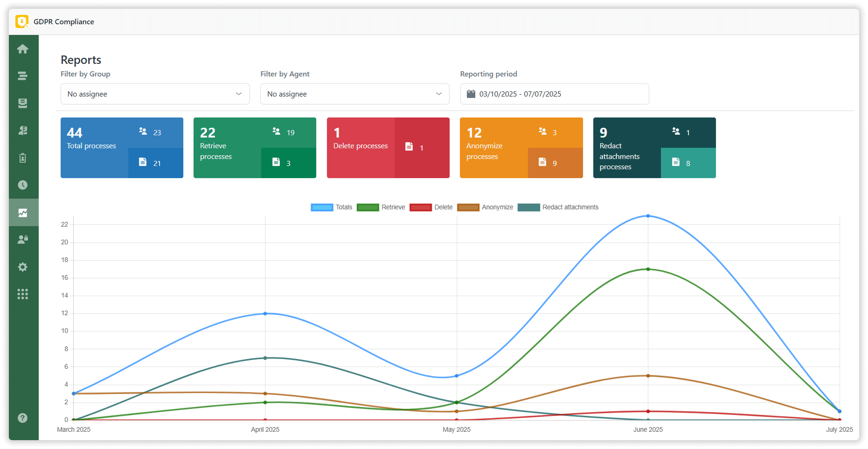Open the Reporting period date picker
This screenshot has width=868, height=449.
tap(554, 94)
